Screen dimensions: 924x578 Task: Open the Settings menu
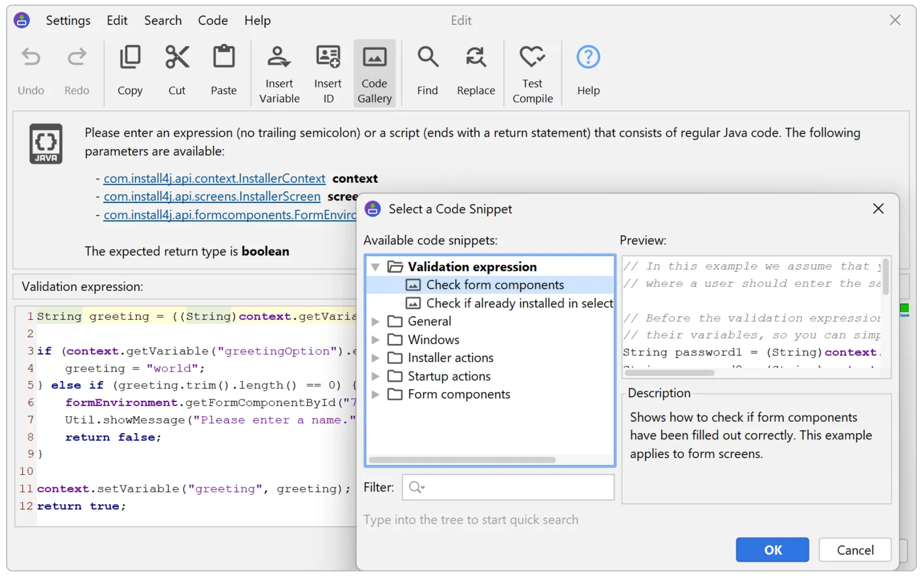[x=68, y=20]
